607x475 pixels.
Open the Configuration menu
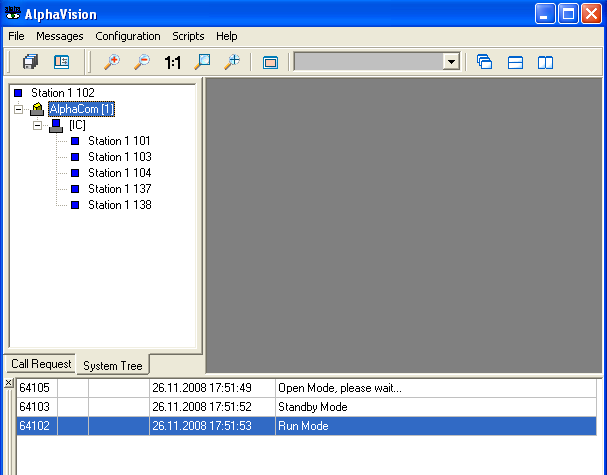tap(128, 36)
